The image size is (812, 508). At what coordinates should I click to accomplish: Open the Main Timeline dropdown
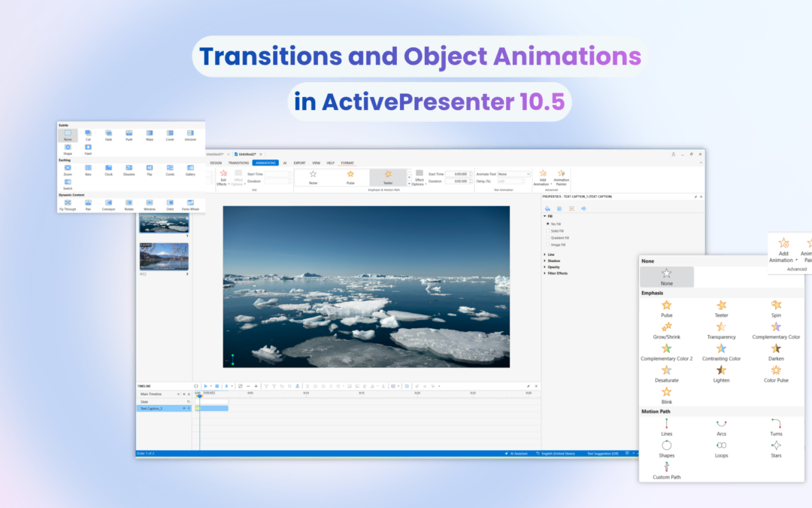pos(178,394)
